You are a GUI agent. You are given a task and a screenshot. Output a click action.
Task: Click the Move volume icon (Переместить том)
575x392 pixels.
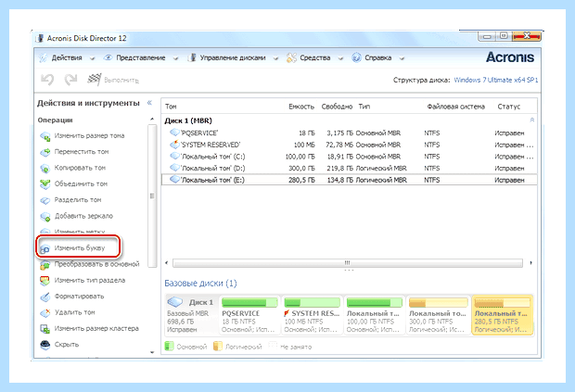[x=45, y=152]
